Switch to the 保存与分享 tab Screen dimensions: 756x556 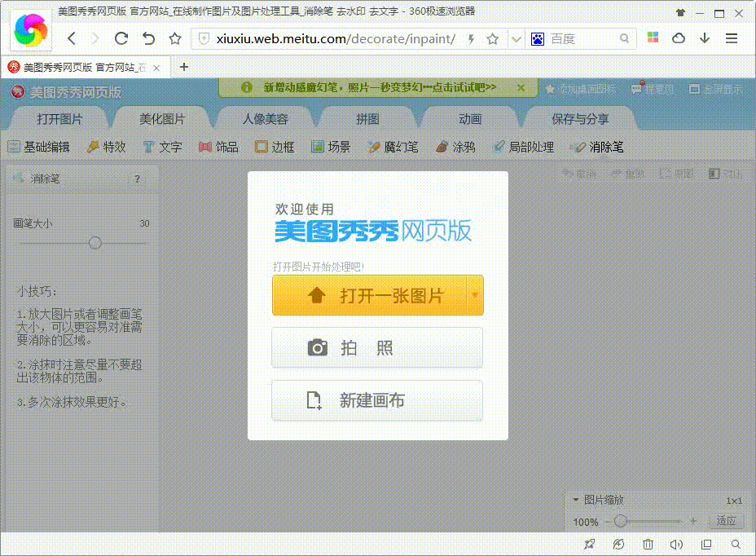click(580, 119)
